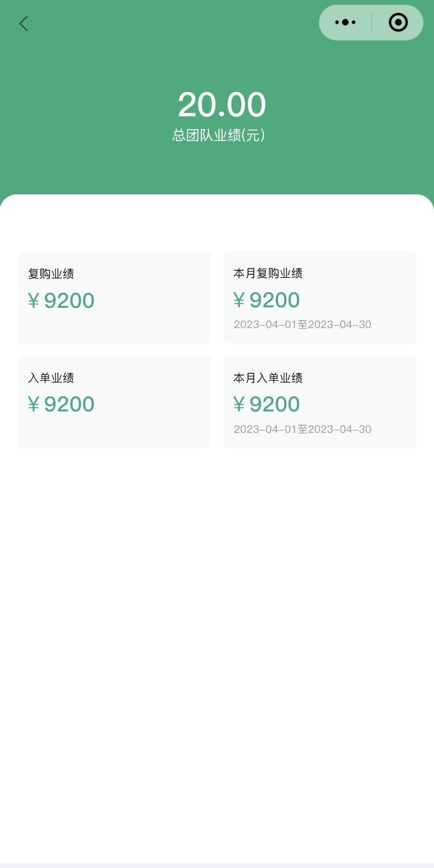Open the mini-program three-dot menu
The image size is (434, 868).
345,23
